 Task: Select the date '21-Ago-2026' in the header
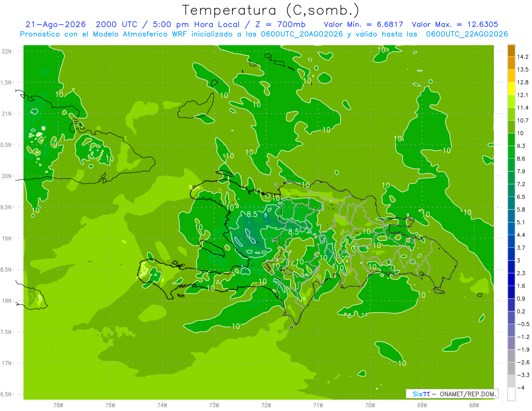[x=55, y=24]
